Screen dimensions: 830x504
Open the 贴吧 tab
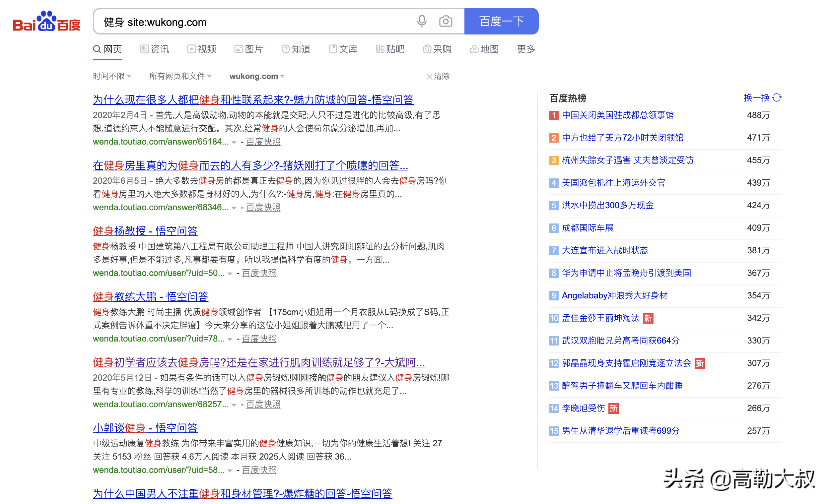390,49
